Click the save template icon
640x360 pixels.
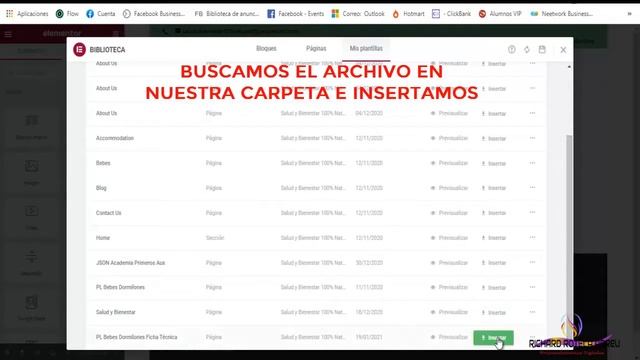(x=542, y=49)
